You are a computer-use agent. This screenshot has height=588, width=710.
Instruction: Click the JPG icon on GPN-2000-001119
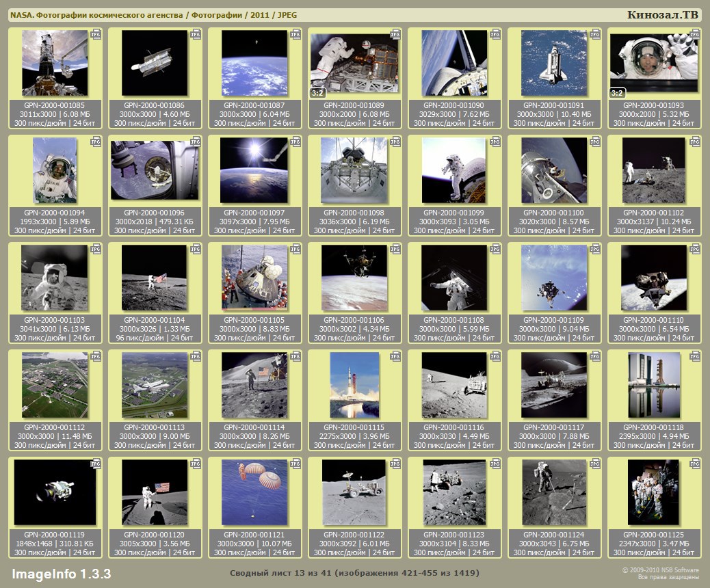(96, 464)
